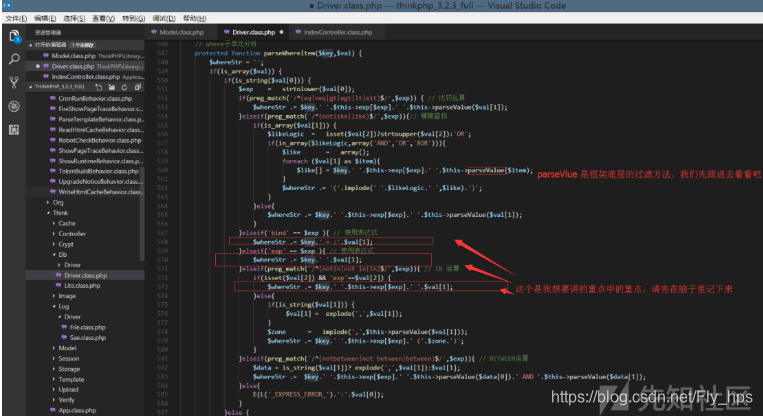Expand the Controller folder
The height and width of the screenshot is (416, 763).
72,234
